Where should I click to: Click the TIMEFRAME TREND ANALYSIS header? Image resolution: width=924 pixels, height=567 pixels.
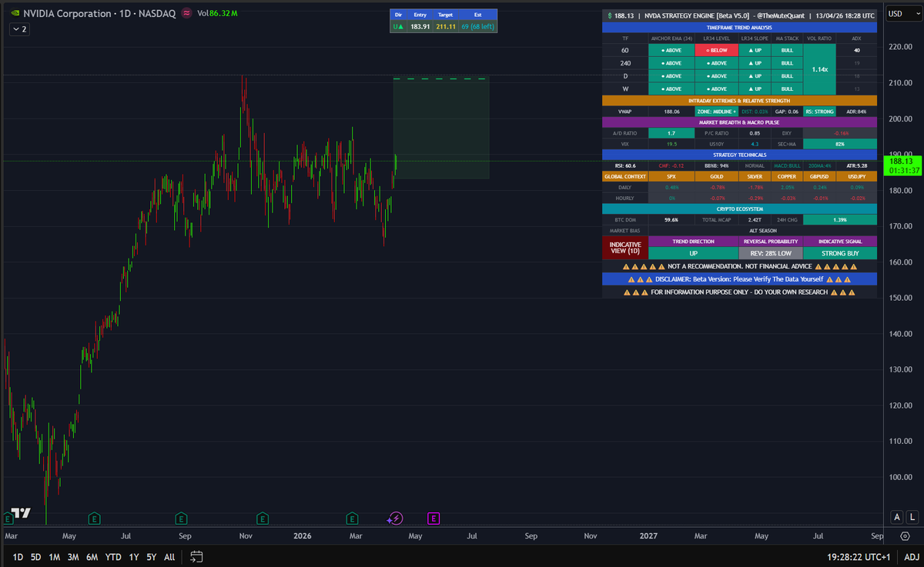point(739,27)
